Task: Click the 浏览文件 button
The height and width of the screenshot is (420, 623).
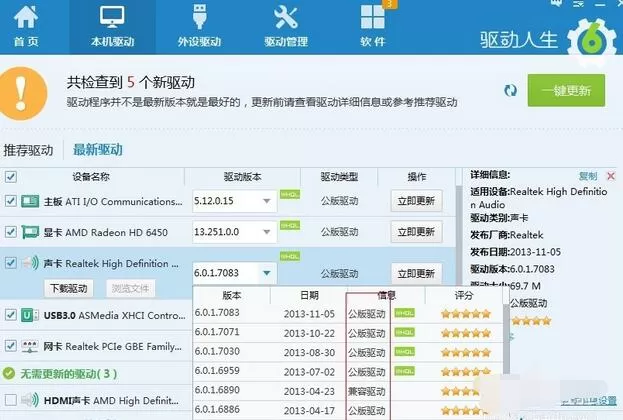Action: tap(130, 288)
